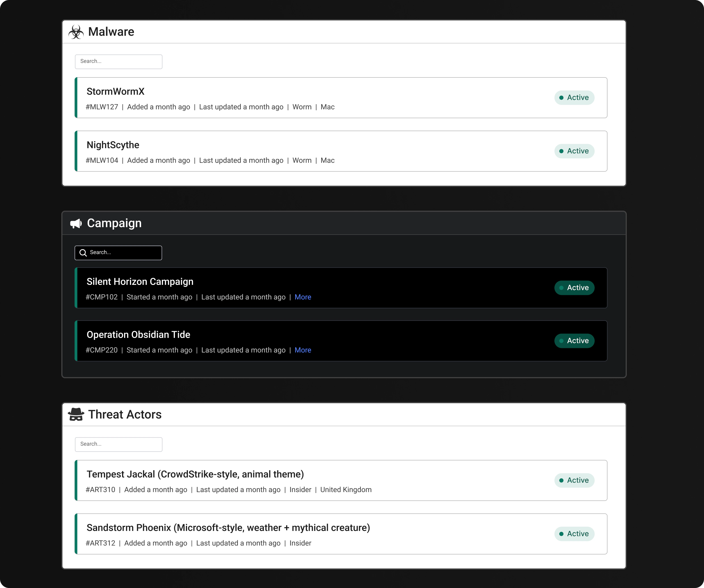Click the Silent Horizon Active status badge
This screenshot has width=704, height=588.
coord(574,288)
